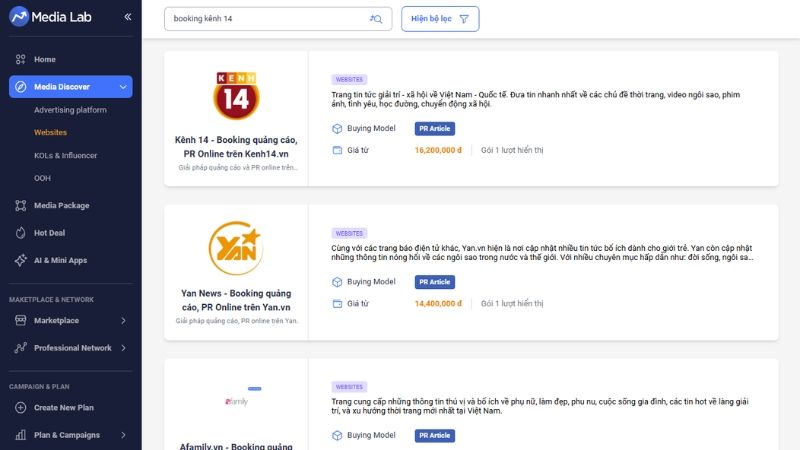Screen dimensions: 800x450
Task: Click the Media Lab logo icon
Action: coord(19,17)
